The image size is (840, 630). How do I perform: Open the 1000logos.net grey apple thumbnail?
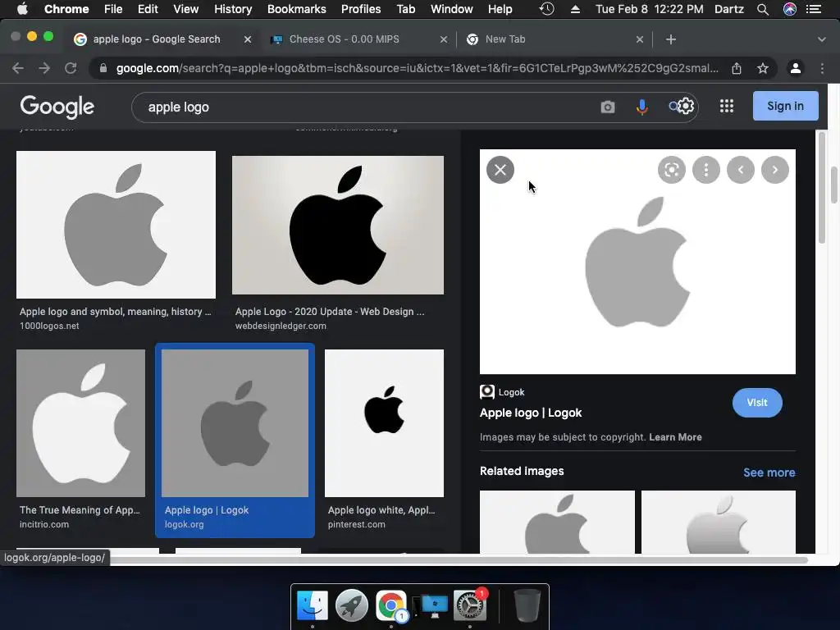click(x=116, y=225)
